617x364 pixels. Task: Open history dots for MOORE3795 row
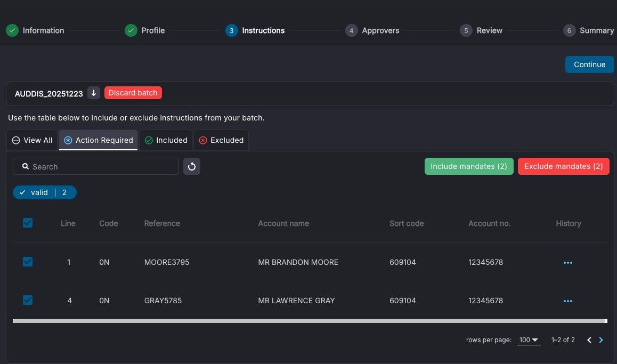[568, 262]
